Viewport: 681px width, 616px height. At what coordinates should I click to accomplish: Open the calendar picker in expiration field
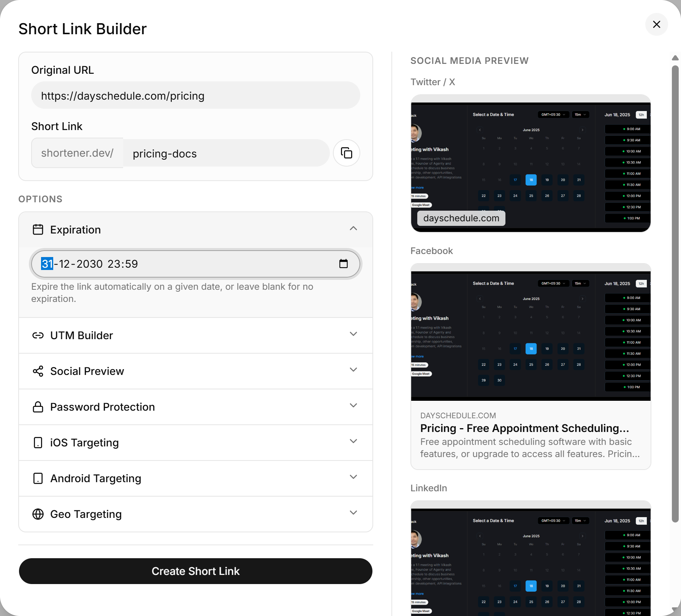(x=344, y=264)
